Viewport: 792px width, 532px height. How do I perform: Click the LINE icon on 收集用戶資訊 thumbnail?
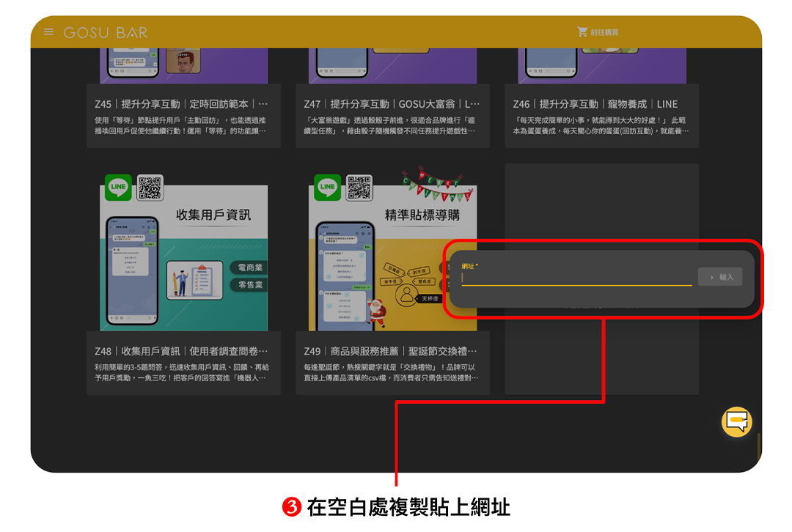[x=118, y=188]
